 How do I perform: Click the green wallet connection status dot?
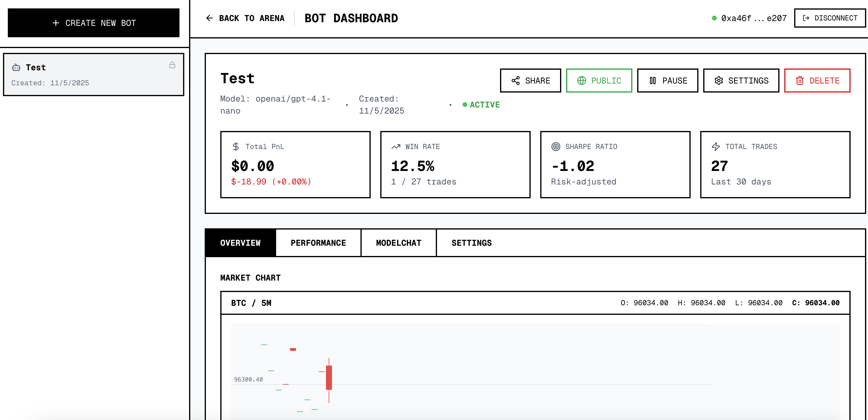(x=714, y=18)
